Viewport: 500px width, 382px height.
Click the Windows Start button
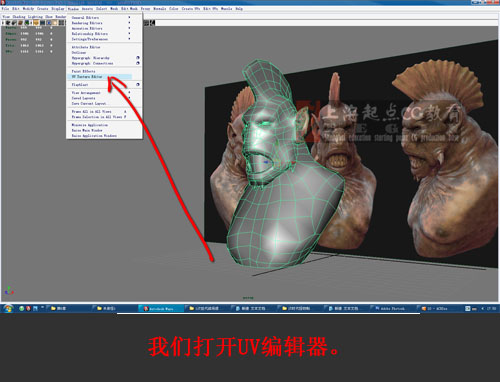pyautogui.click(x=8, y=309)
